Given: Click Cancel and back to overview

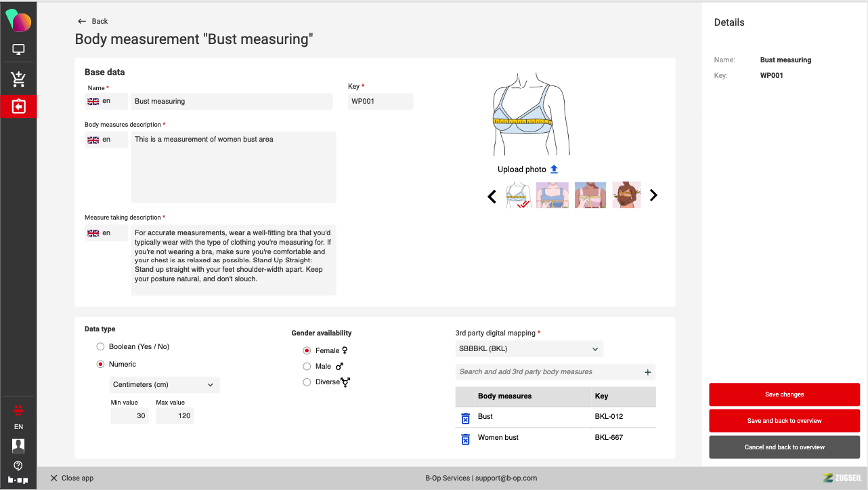Looking at the screenshot, I should point(784,447).
